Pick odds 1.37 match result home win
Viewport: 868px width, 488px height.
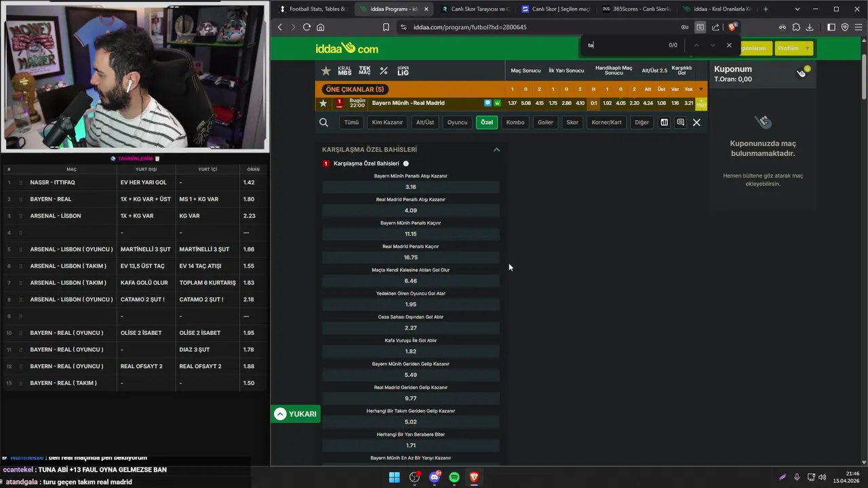click(512, 103)
